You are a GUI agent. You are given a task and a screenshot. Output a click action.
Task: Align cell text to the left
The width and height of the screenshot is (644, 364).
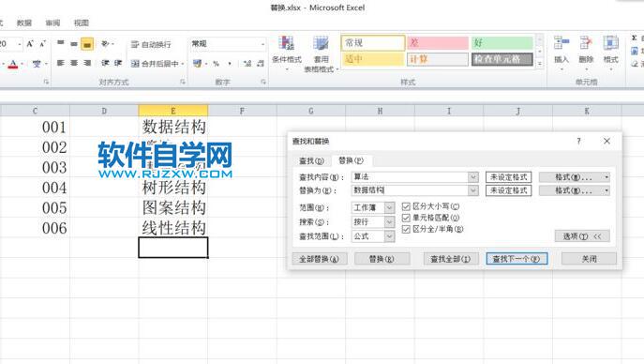click(x=61, y=63)
